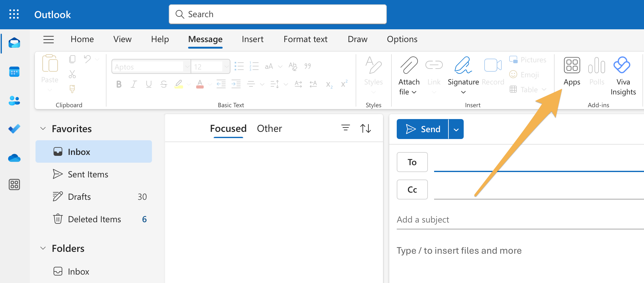Click the Add a subject field
This screenshot has height=283, width=644.
[520, 220]
